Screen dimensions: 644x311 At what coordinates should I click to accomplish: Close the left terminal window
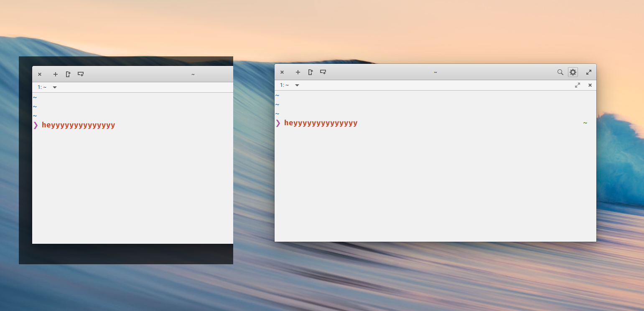coord(40,74)
